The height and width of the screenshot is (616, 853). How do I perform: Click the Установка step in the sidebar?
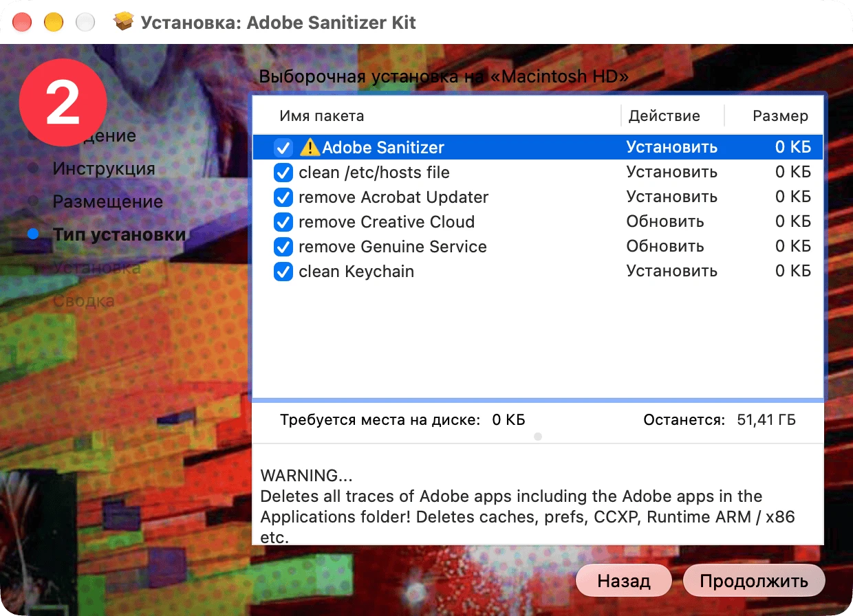[x=97, y=267]
